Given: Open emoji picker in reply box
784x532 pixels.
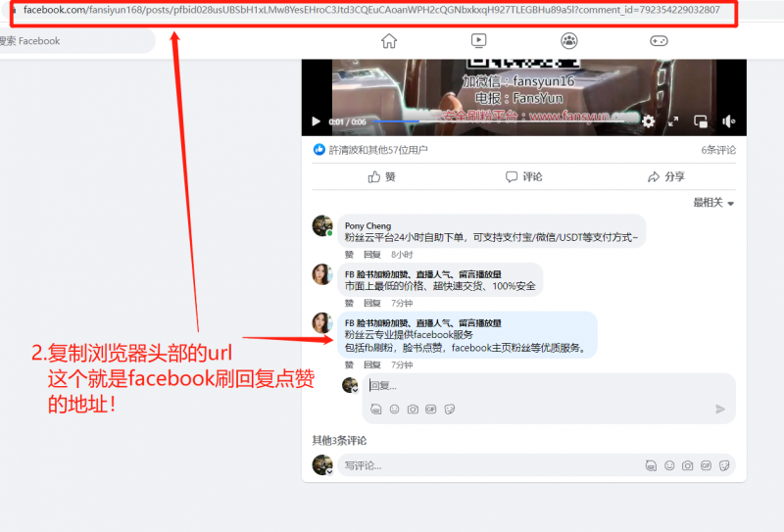Looking at the screenshot, I should pyautogui.click(x=395, y=409).
